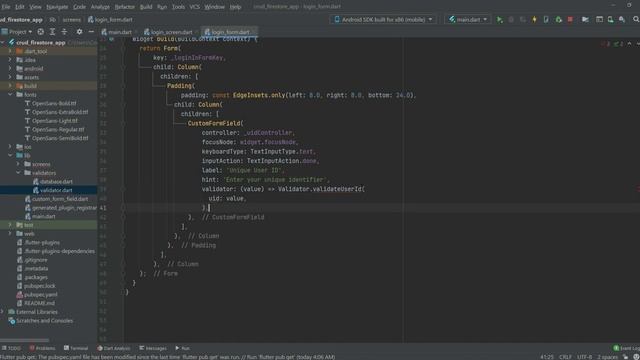
Task: Expand the test folder
Action: [x=10, y=225]
